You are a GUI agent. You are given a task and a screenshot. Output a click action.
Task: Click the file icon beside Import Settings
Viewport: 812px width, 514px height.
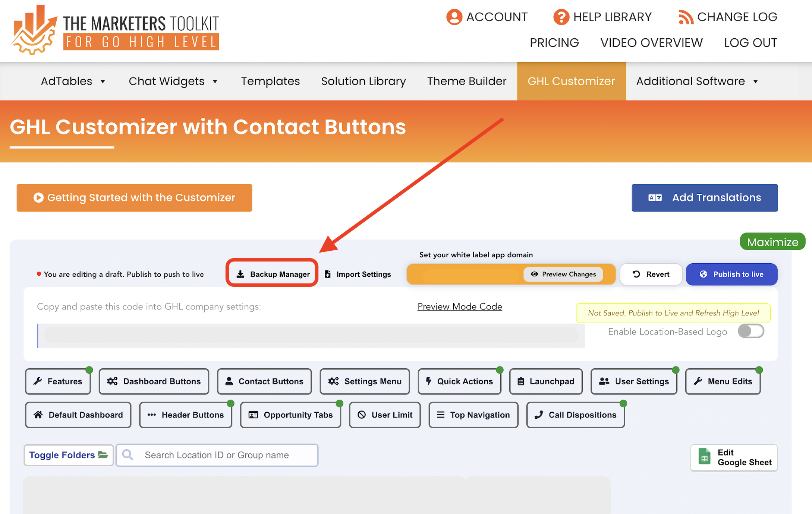[x=328, y=274]
